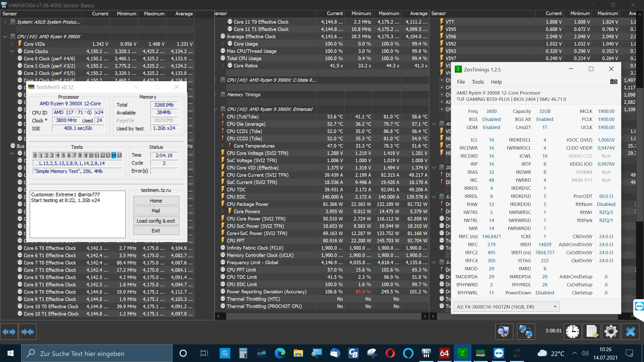Click the monitor-with-magnifier icon in HWiNFO's bottom toolbar
Screen dimensions: 644x362
(504, 332)
